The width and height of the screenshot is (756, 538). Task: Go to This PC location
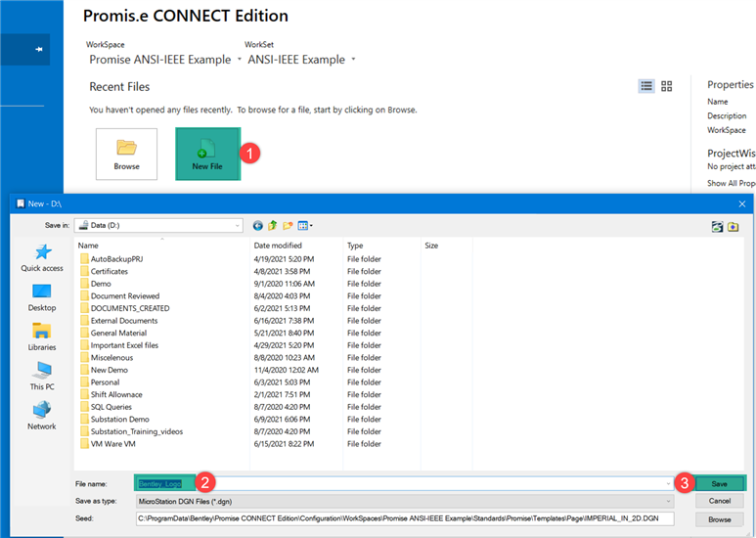pos(42,377)
